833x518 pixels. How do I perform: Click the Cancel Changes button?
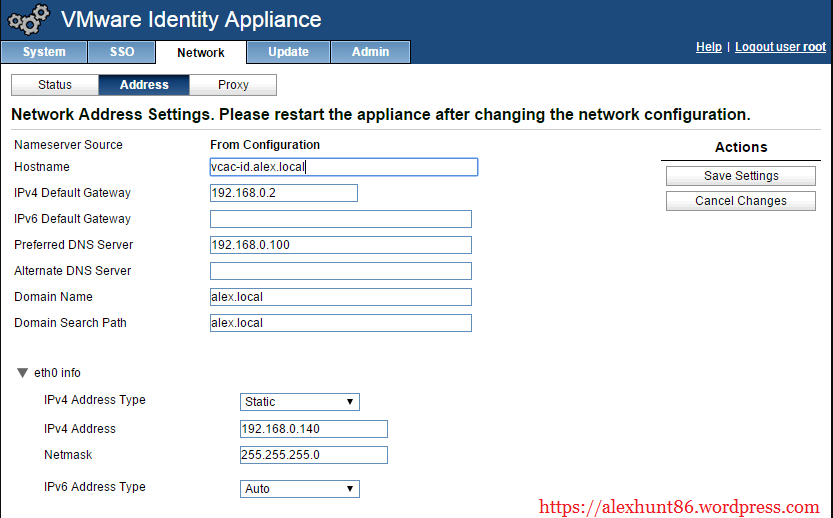741,201
